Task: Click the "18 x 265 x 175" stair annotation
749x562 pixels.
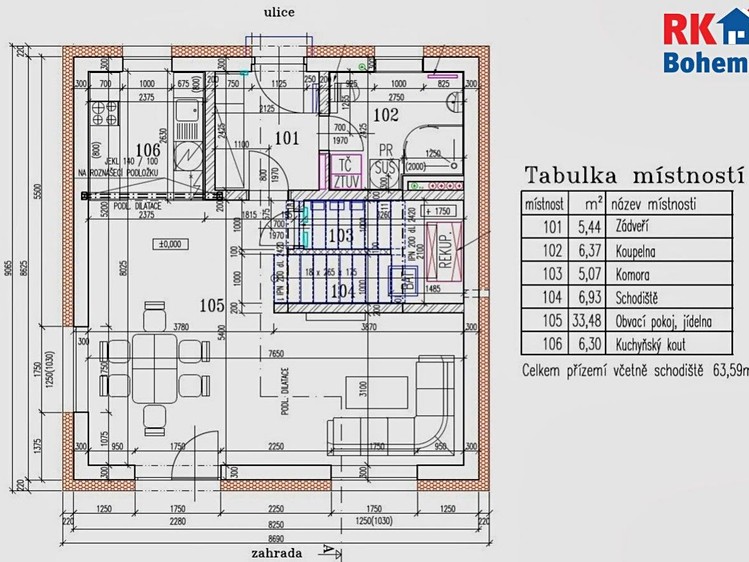Action: 331,272
